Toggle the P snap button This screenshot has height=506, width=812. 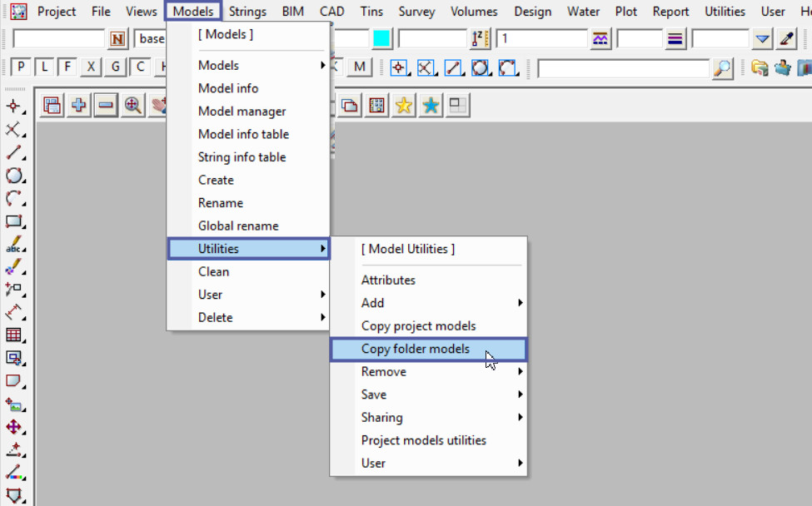coord(20,67)
